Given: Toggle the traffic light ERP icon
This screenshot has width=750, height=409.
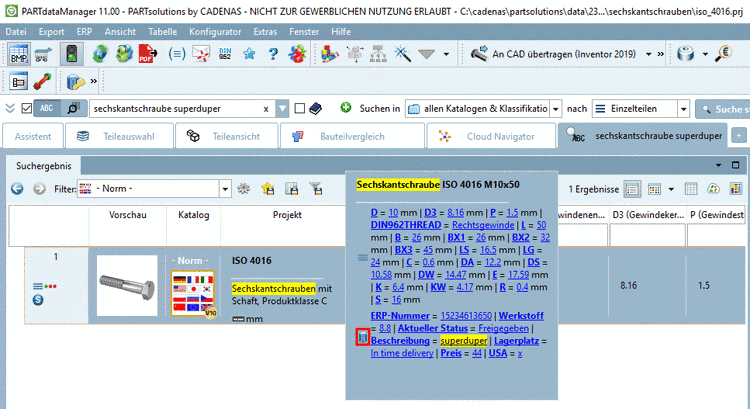Looking at the screenshot, I should 72,54.
